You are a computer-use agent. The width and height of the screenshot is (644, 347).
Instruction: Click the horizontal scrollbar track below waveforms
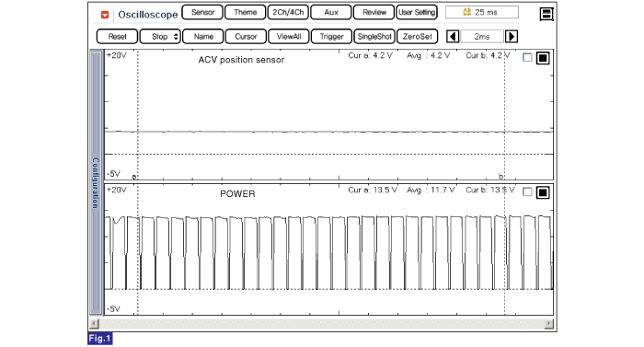(x=322, y=324)
